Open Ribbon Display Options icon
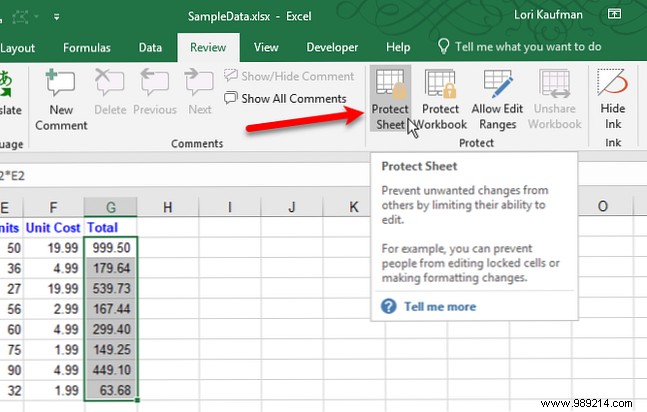Image resolution: width=647 pixels, height=412 pixels. coord(614,14)
